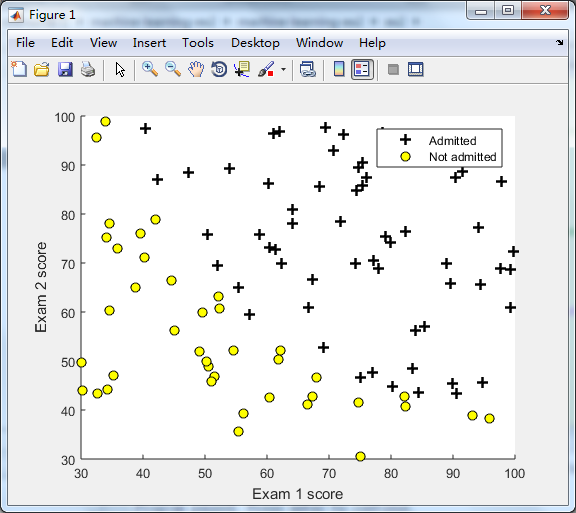Choose the Rotate 3D tool
576x513 pixels.
219,69
